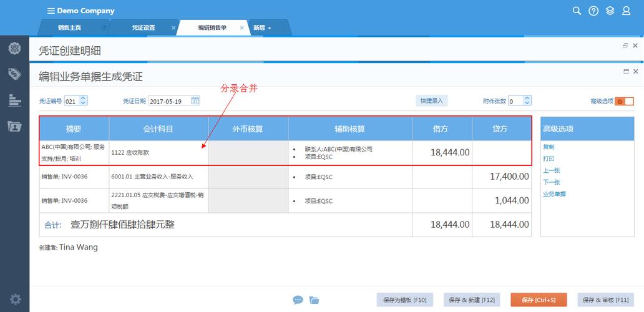Open the attachment folder icon at bottom
The image size is (644, 312).
click(x=314, y=300)
